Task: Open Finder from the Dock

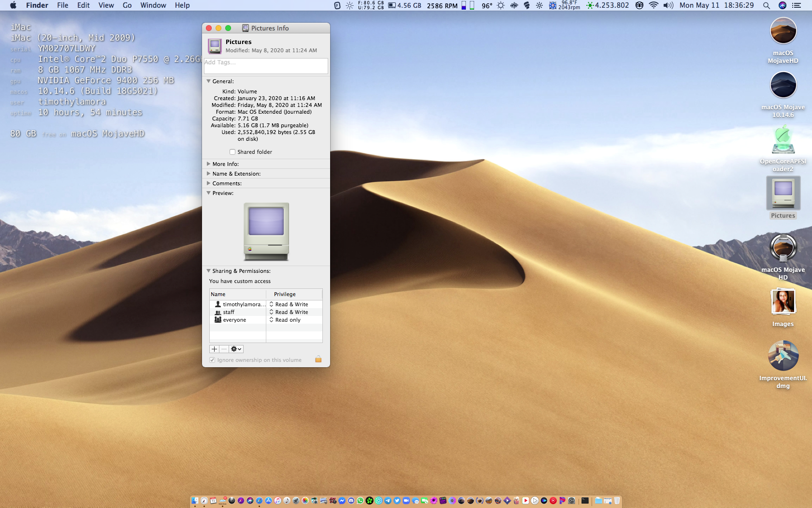Action: click(195, 500)
